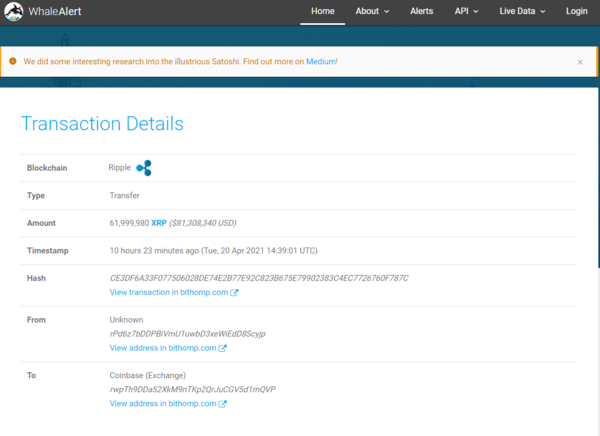Click the Transaction Details heading
The width and height of the screenshot is (600, 436).
(x=102, y=124)
